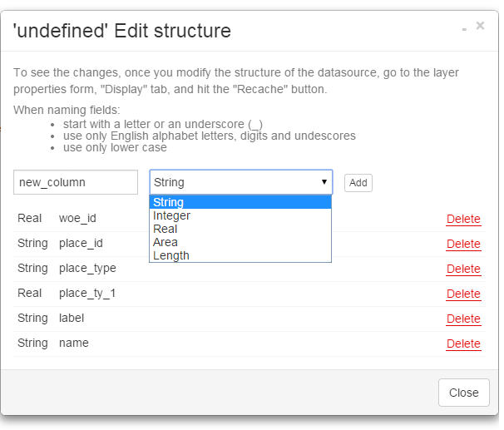504x430 pixels.
Task: Delete the label field
Action: tap(463, 319)
